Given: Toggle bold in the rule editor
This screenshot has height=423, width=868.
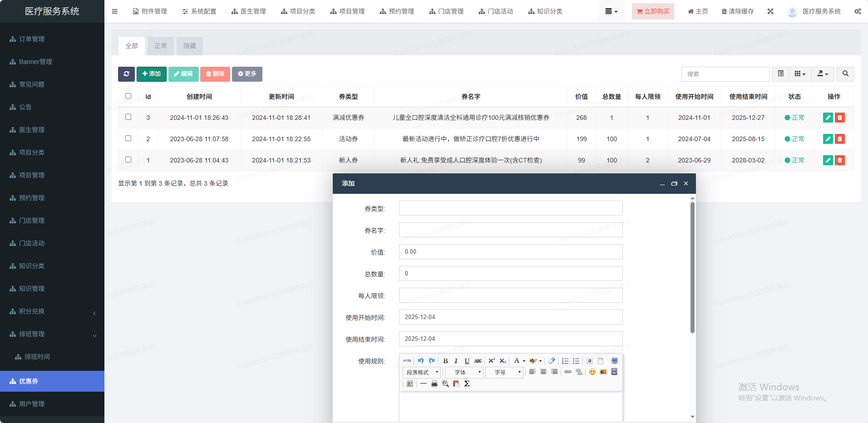Looking at the screenshot, I should 445,361.
